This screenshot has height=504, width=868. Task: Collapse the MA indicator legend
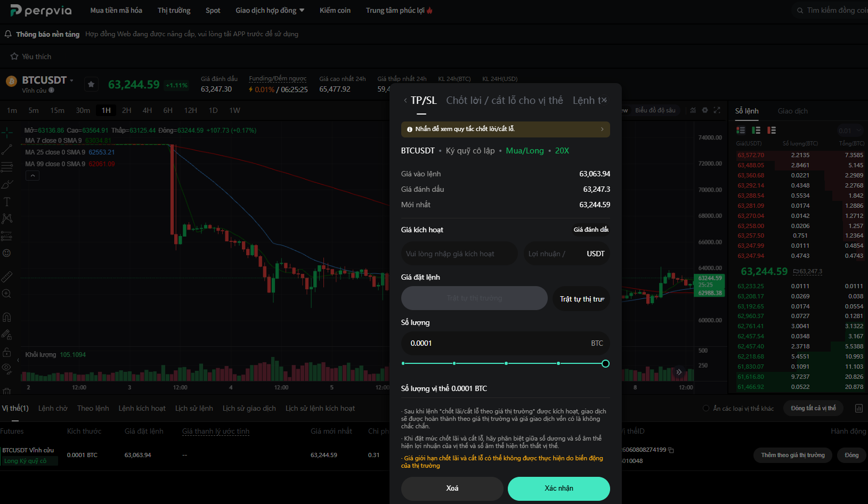tap(33, 175)
